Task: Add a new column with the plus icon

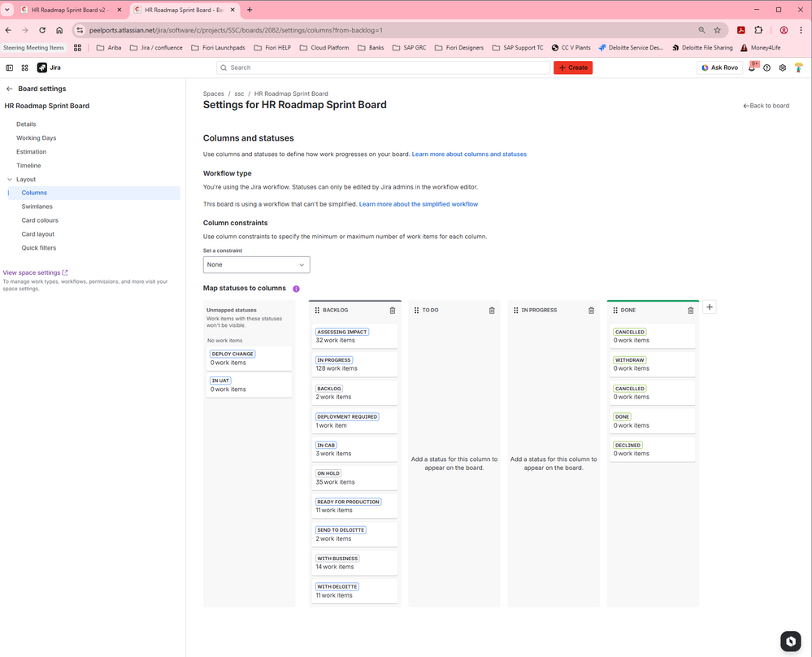Action: coord(709,307)
